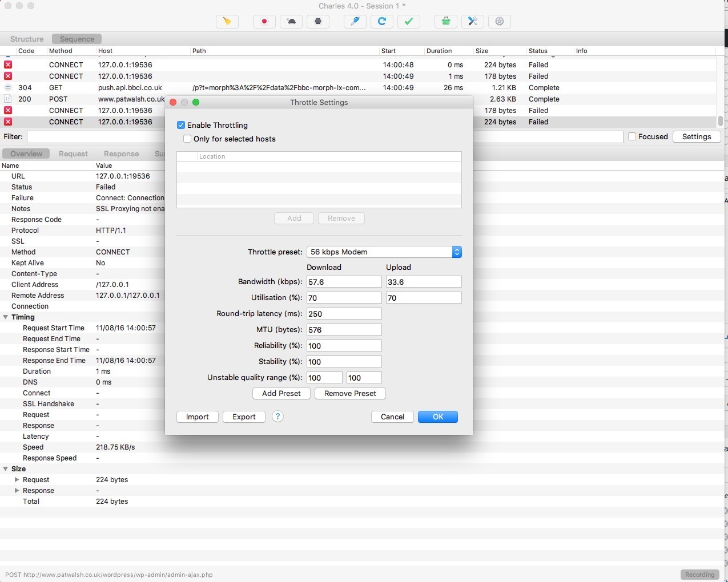Viewport: 728px width, 582px height.
Task: Click the Total size value 224 bytes
Action: 112,502
